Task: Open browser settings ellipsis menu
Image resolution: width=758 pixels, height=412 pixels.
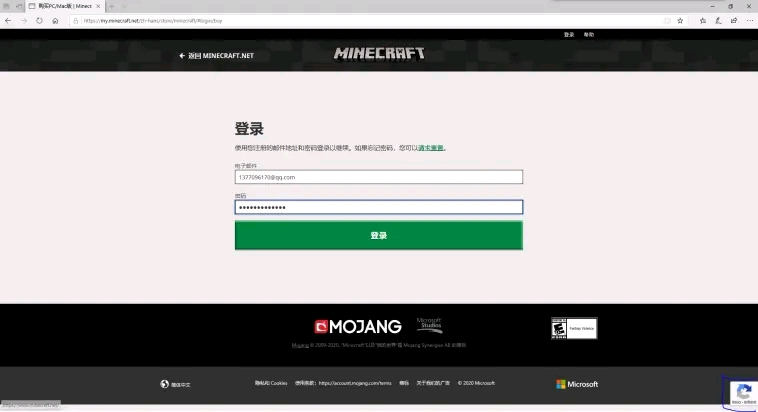Action: point(750,21)
